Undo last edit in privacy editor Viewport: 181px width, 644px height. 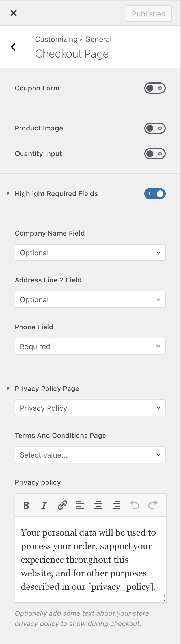tap(135, 505)
